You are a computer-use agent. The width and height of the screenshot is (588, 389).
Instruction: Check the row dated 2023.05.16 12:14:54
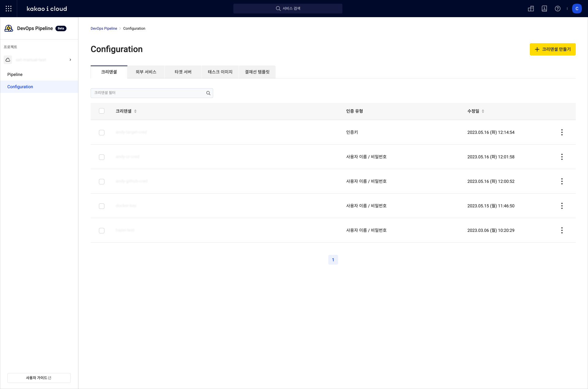pyautogui.click(x=102, y=133)
